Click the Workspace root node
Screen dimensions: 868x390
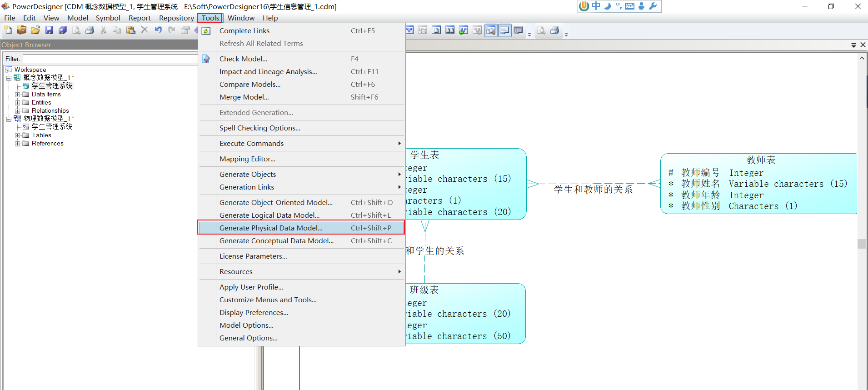coord(26,70)
